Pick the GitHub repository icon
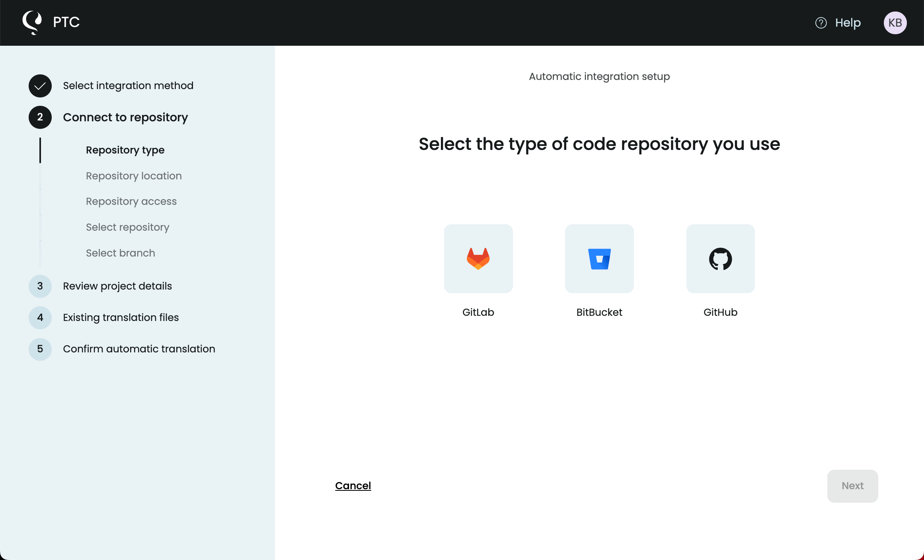924x560 pixels. click(x=720, y=259)
